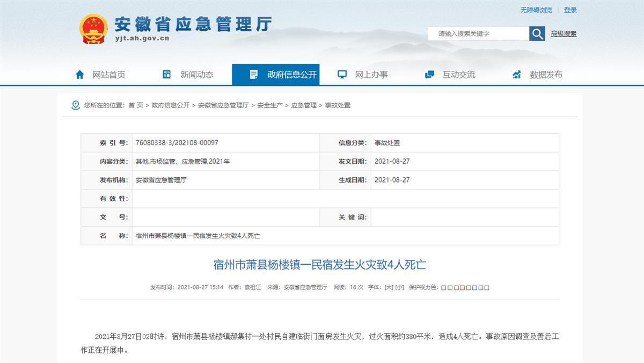
Task: Click the document icon beside 政府信息公开
Action: click(x=254, y=75)
